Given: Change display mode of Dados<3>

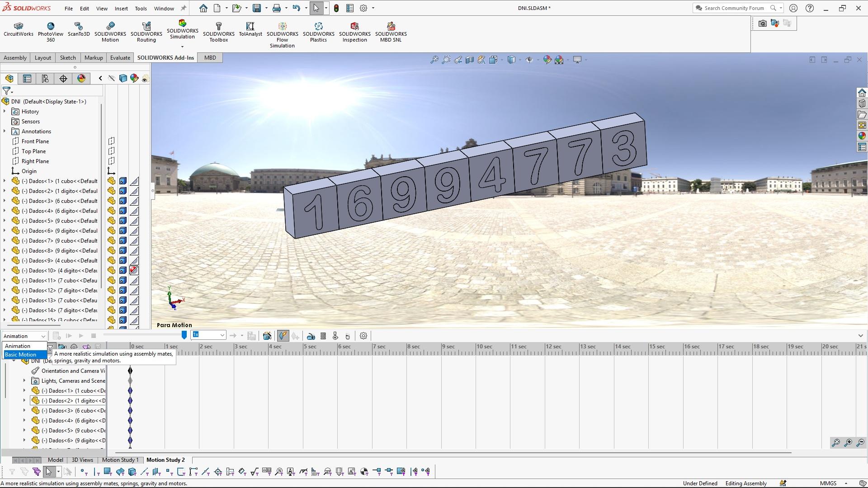Looking at the screenshot, I should pos(123,201).
